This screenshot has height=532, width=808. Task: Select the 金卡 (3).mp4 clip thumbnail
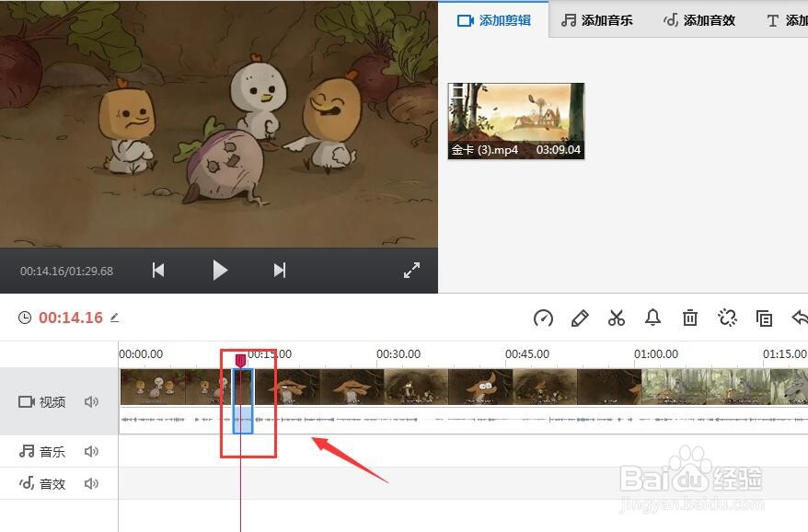516,121
